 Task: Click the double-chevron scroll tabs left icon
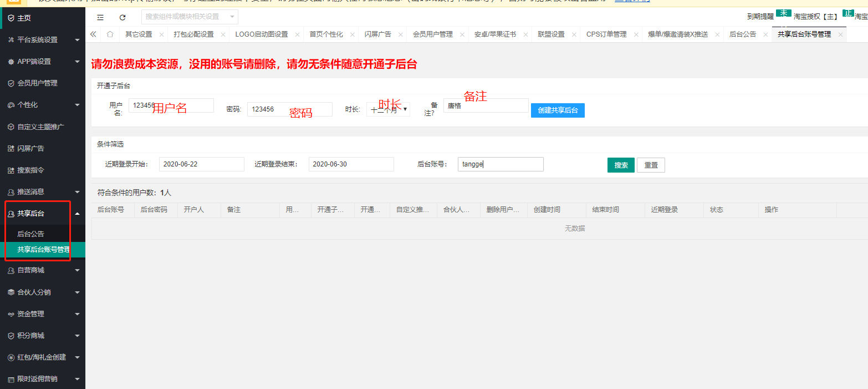(93, 34)
